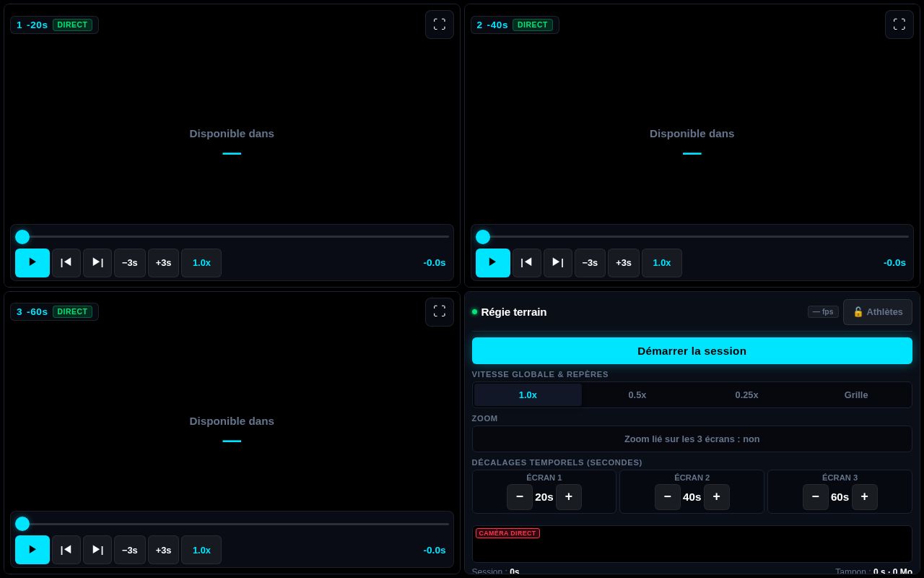Step forward one frame on screen 2
The height and width of the screenshot is (578, 924).
tap(558, 263)
